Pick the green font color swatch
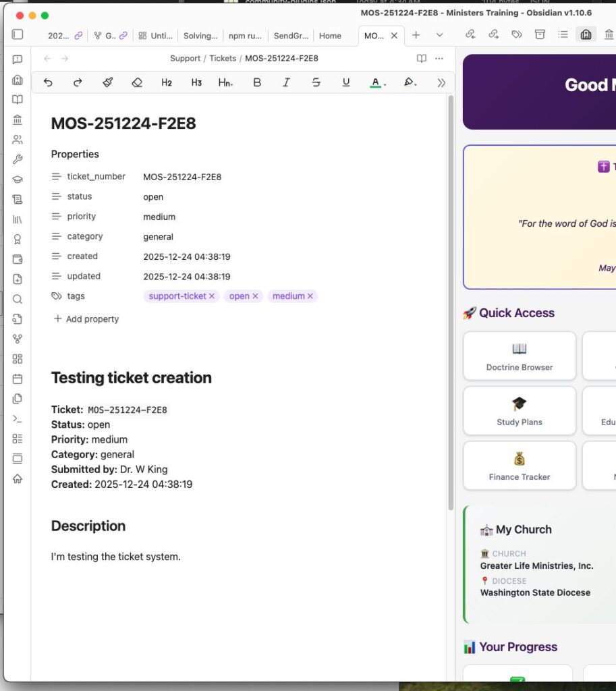 point(376,82)
